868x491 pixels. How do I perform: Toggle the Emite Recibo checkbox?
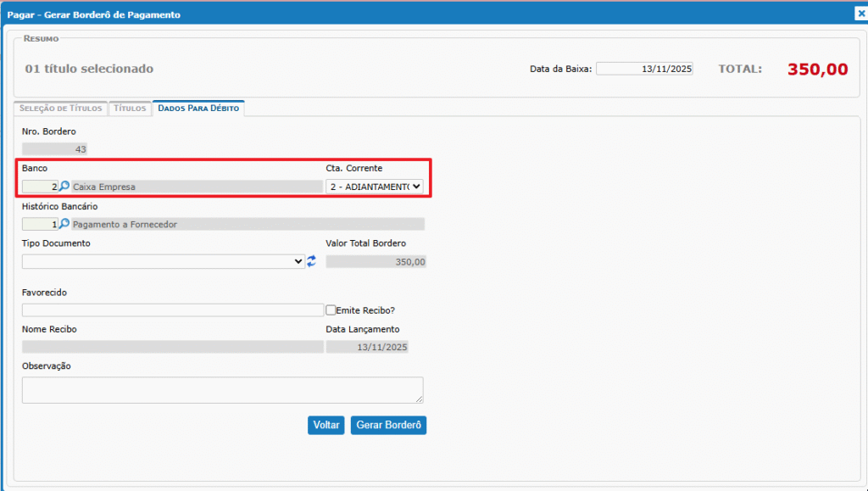point(331,310)
